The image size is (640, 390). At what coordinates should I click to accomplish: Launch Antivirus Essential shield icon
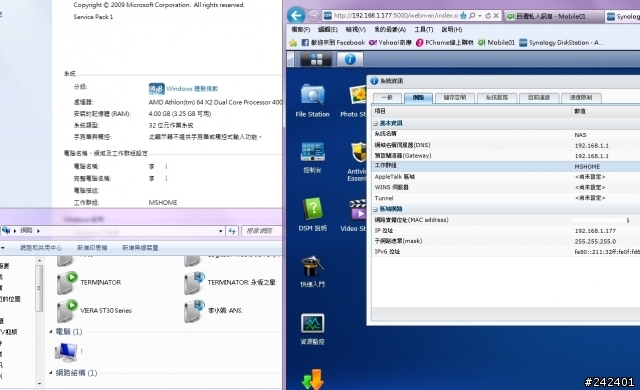358,153
